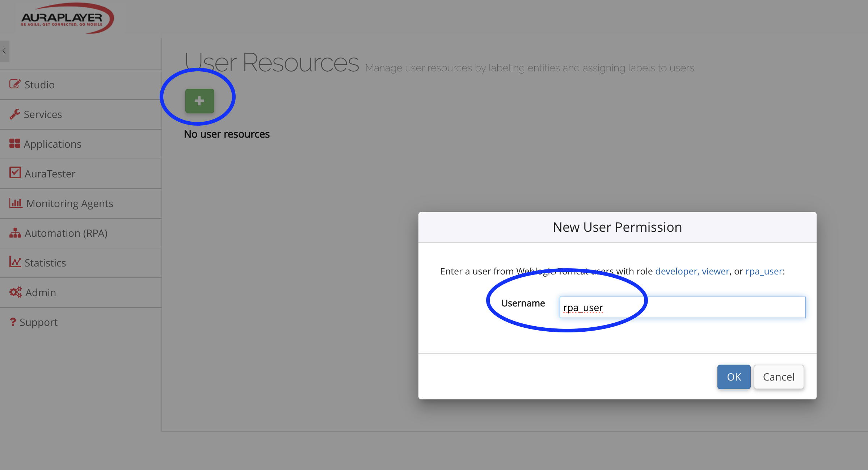Screen dimensions: 868x470
Task: Click the AuraTester checkbox icon
Action: click(15, 173)
